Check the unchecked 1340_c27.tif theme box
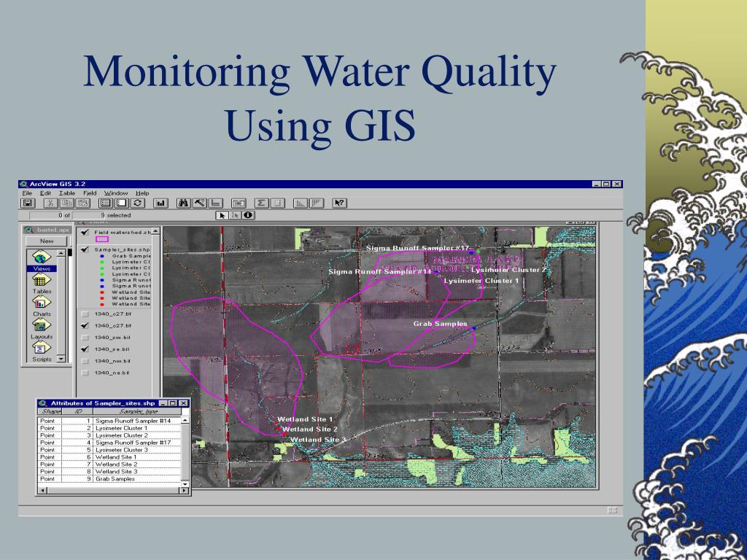Viewport: 747px width, 560px height. point(85,314)
